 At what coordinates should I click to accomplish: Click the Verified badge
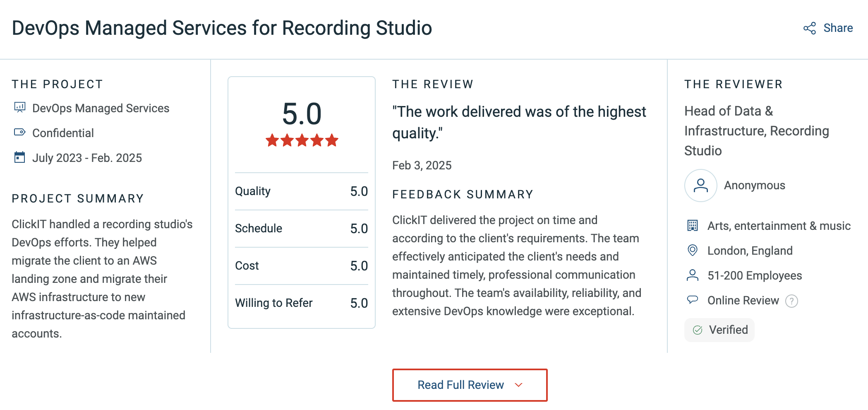click(x=719, y=330)
